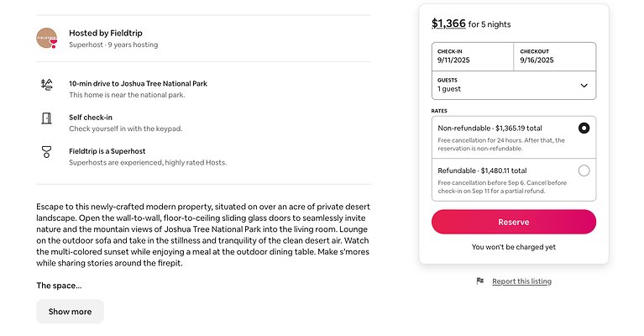This screenshot has height=336, width=644.
Task: Click the Self check-in highlight text
Action: tap(92, 117)
